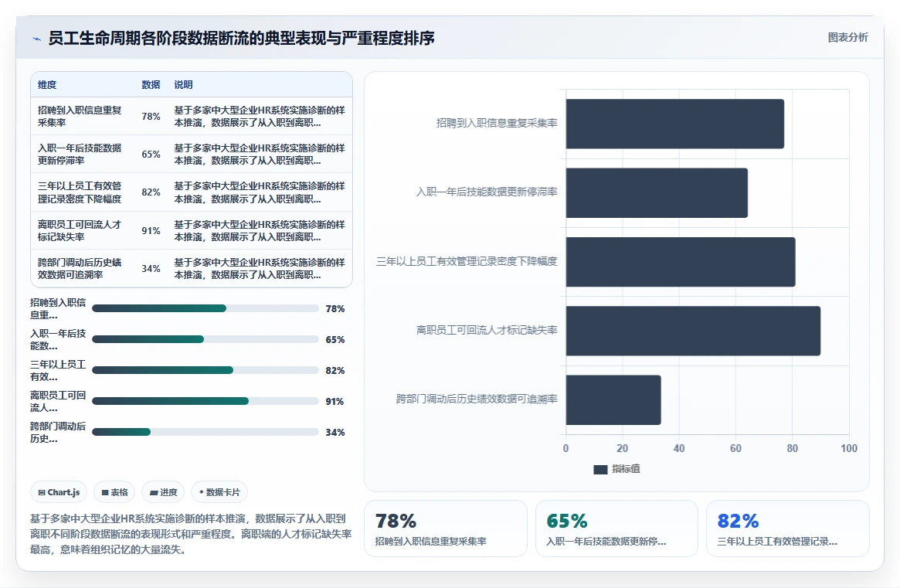Click the 三年以上员工有效管理记录密度下降幅度 chart bar

pyautogui.click(x=680, y=262)
